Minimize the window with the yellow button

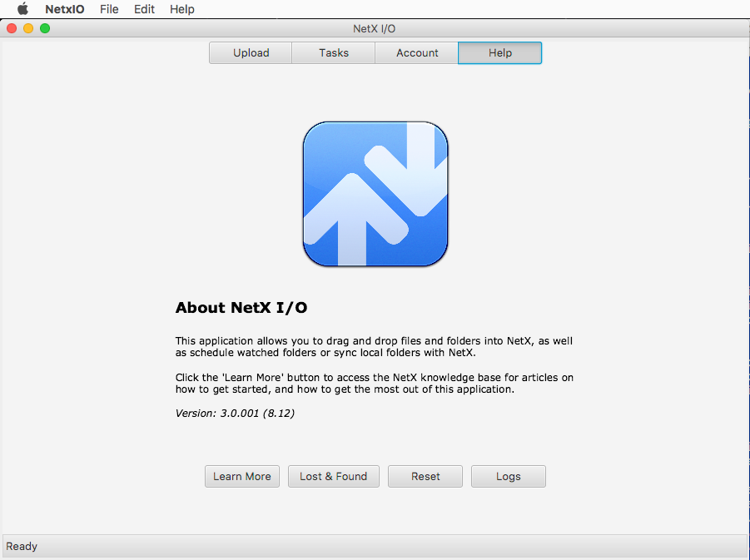[28, 28]
